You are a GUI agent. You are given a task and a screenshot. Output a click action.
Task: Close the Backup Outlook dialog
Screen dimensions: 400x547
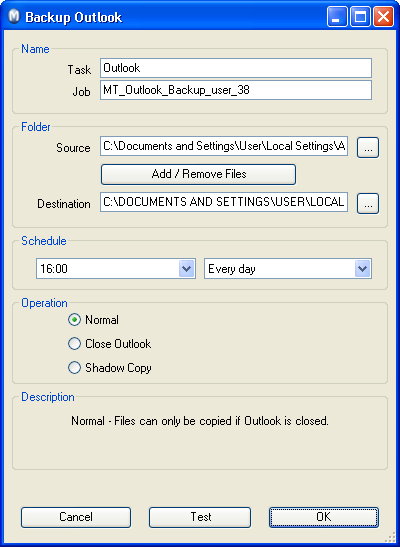point(383,16)
